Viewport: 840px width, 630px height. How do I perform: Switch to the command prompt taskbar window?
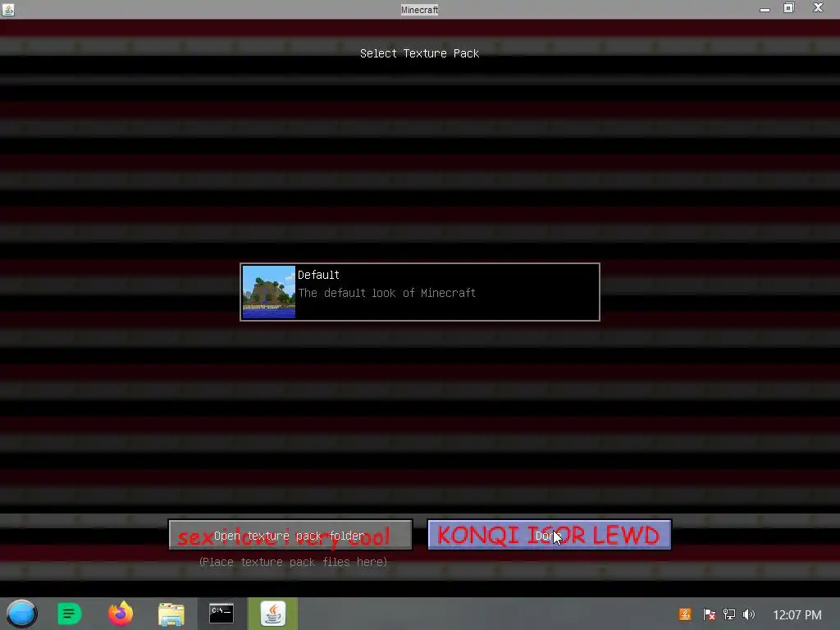click(x=221, y=614)
